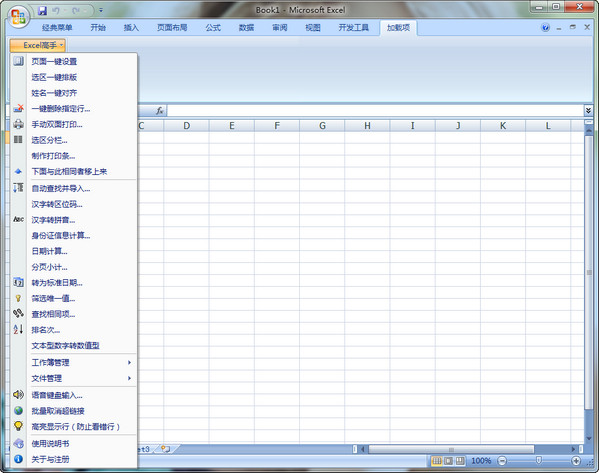Expand the formula bar with the chevron
This screenshot has width=599, height=473.
click(588, 110)
